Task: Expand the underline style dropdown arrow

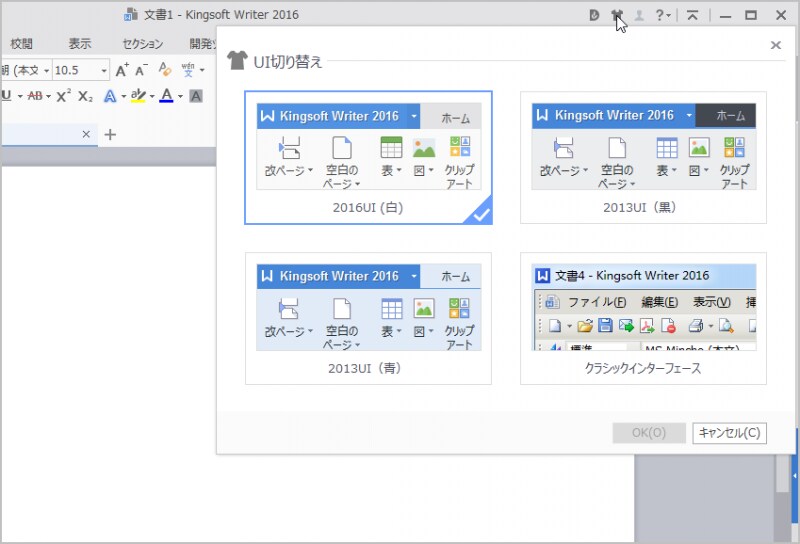Action: [20, 96]
